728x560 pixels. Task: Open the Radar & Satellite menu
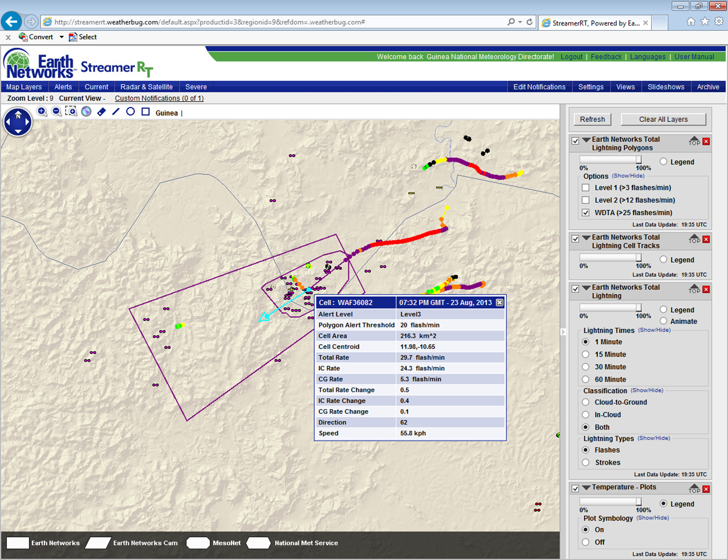[147, 87]
